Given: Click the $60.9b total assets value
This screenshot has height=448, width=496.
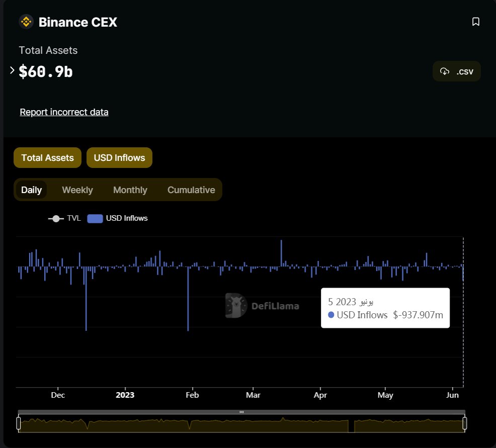Looking at the screenshot, I should (46, 71).
